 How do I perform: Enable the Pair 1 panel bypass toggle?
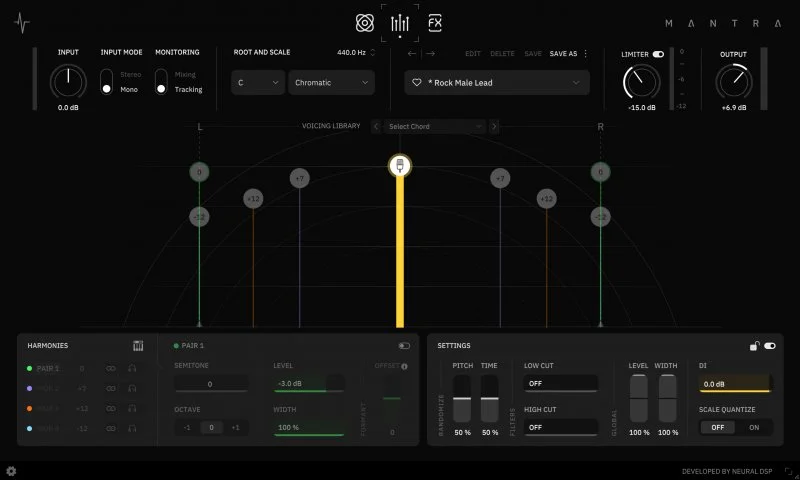404,346
